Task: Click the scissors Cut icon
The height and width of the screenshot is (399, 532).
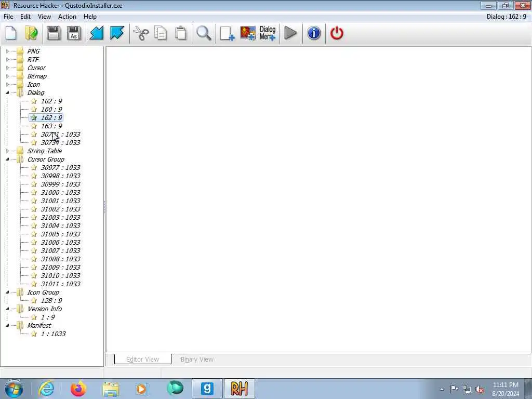Action: tap(140, 33)
